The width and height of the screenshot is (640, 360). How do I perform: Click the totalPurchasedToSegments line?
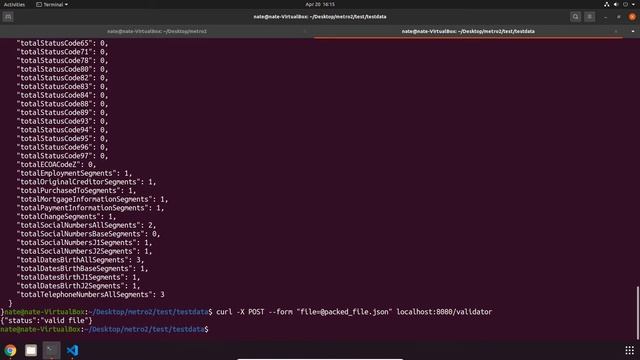point(76,191)
